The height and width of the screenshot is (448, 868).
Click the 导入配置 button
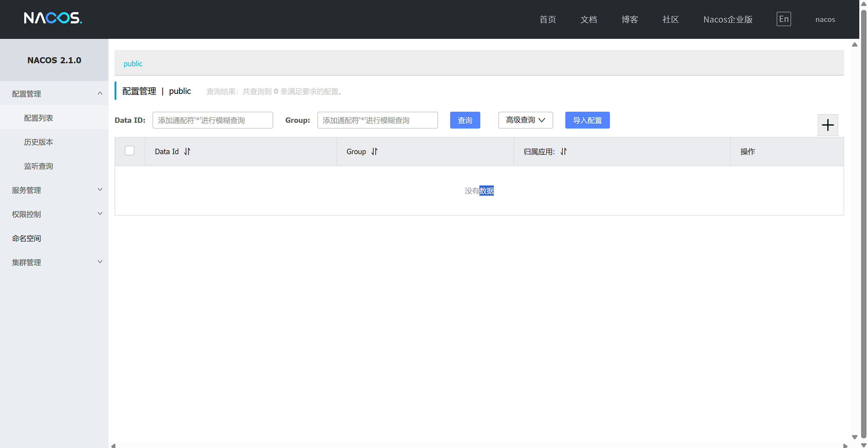(x=587, y=120)
